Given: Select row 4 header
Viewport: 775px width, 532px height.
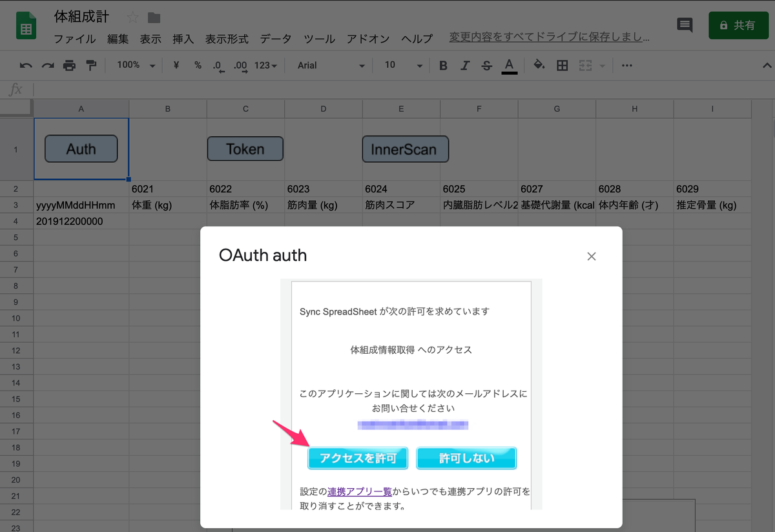Looking at the screenshot, I should (x=16, y=221).
